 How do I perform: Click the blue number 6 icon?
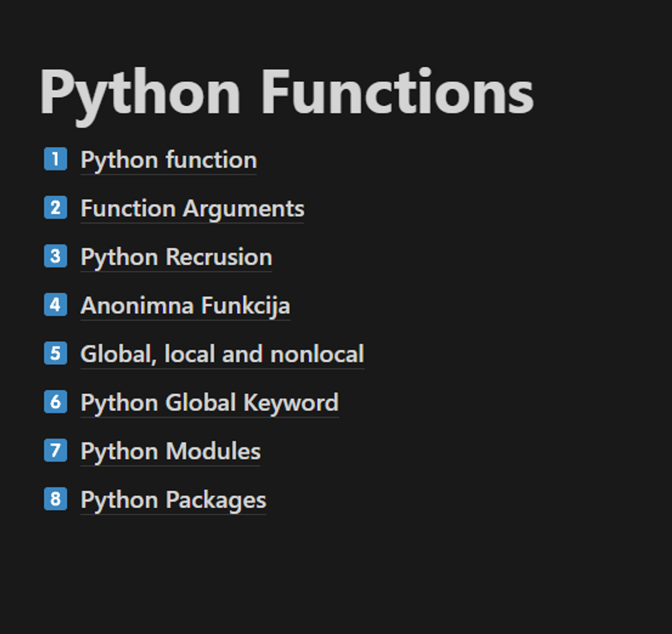point(55,402)
